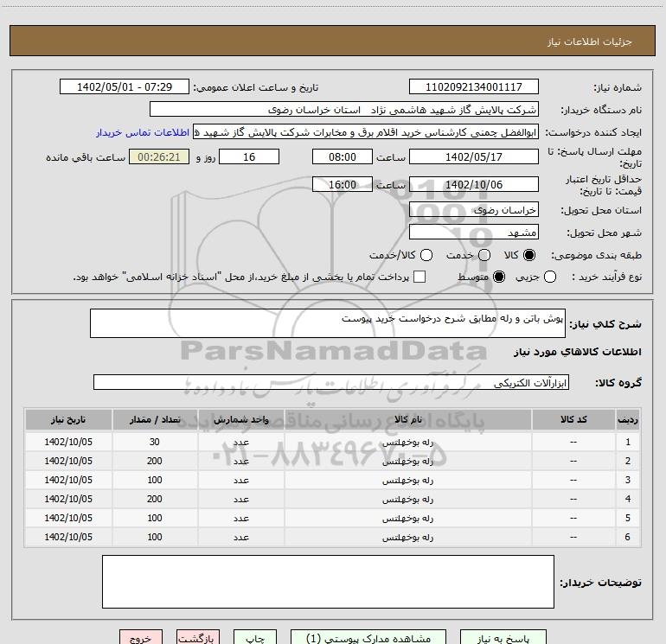This screenshot has width=666, height=644.
Task: Click inside the «توضیحات خریدار» text area
Action: (x=328, y=581)
